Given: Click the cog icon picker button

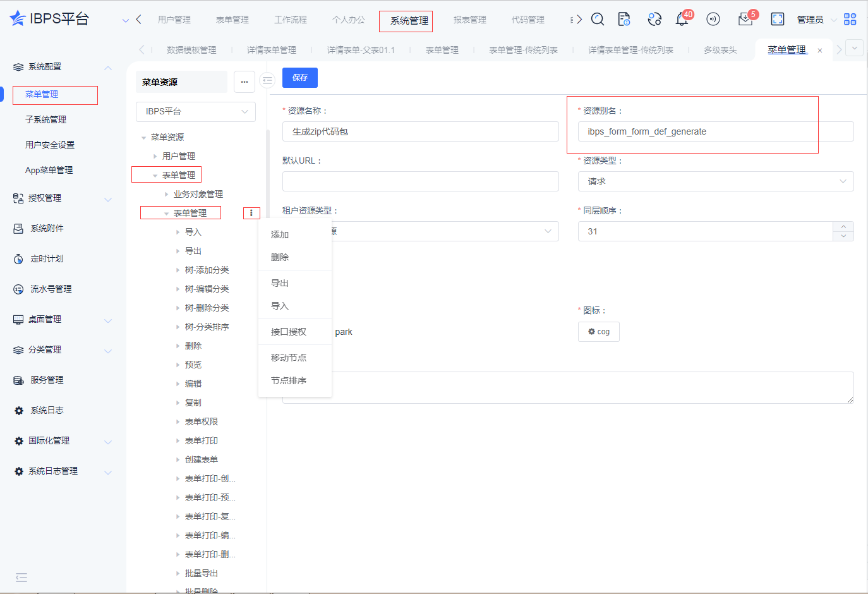Looking at the screenshot, I should click(x=598, y=332).
